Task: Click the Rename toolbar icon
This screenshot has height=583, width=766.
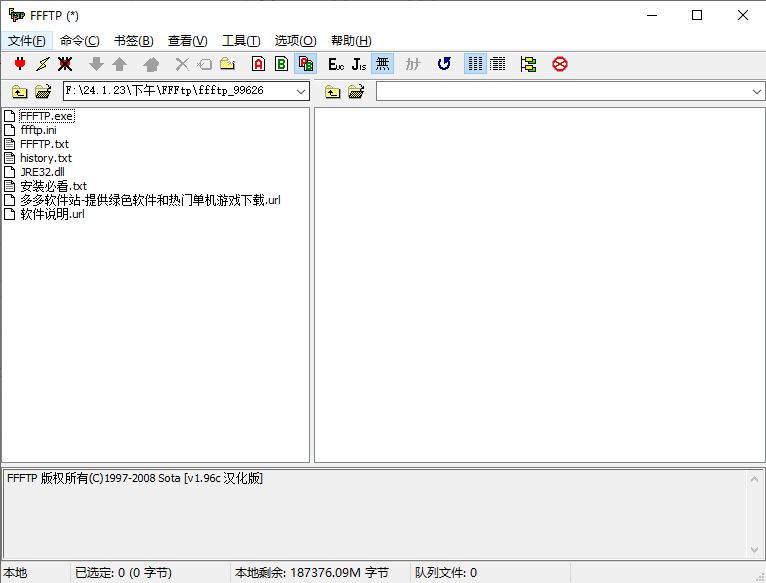Action: [205, 64]
